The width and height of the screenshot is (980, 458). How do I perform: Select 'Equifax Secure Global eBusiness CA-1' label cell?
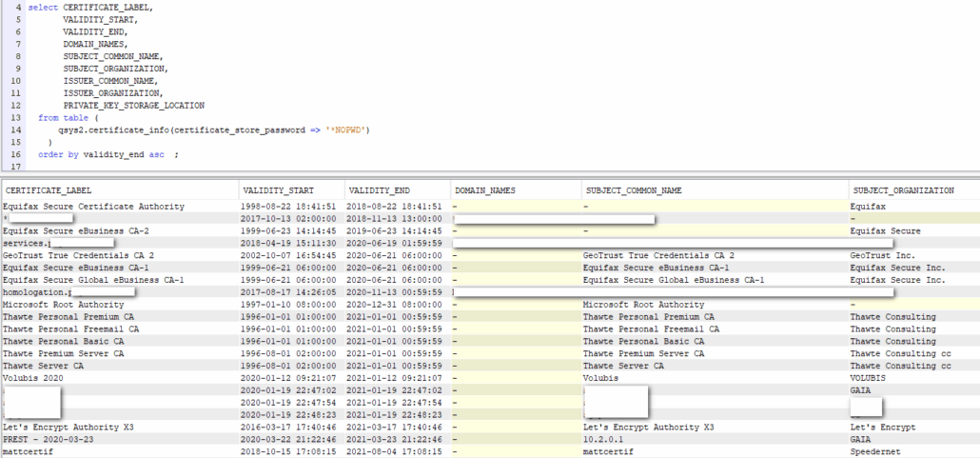93,280
